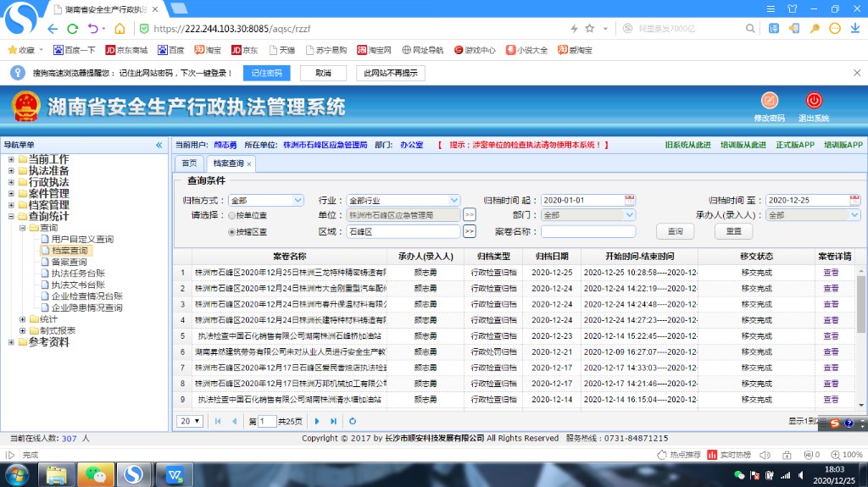The width and height of the screenshot is (868, 487).
Task: Jump to last page of results
Action: pos(333,421)
